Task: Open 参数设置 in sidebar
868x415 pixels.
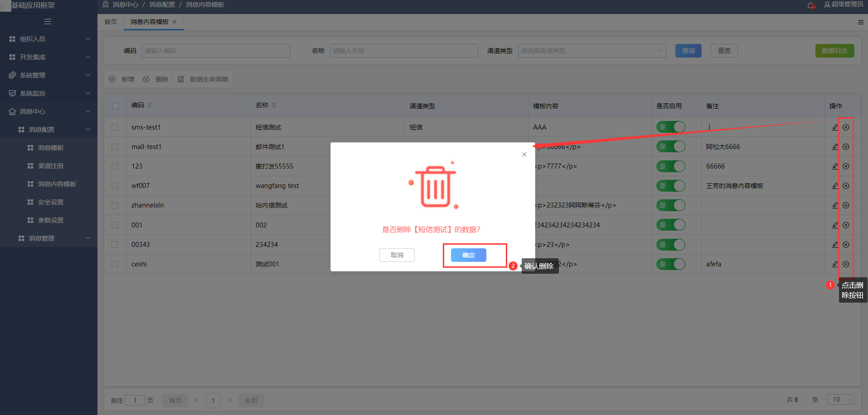Action: [48, 220]
